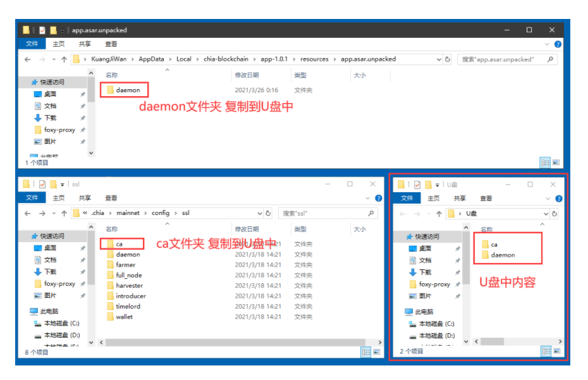Screen dimensions: 588x380
Task: Click the help icon in top window
Action: click(557, 44)
